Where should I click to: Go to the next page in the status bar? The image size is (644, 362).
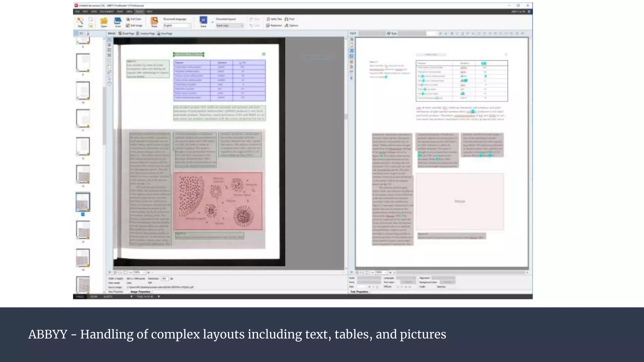tap(159, 297)
